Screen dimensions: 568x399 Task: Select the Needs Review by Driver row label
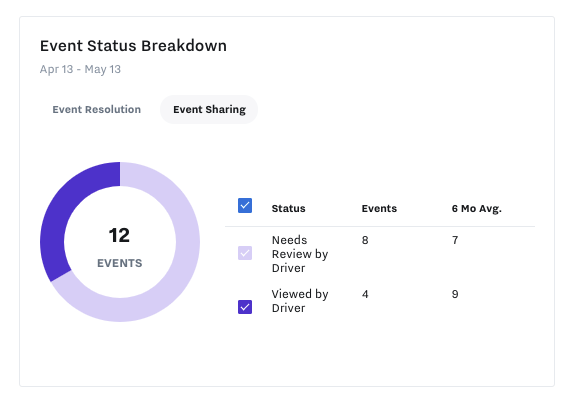[300, 254]
